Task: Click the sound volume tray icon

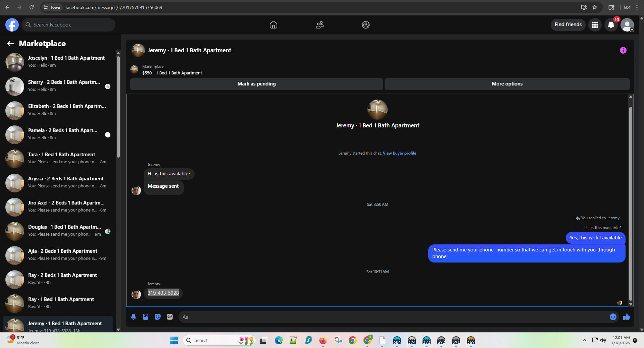Action: [x=603, y=340]
